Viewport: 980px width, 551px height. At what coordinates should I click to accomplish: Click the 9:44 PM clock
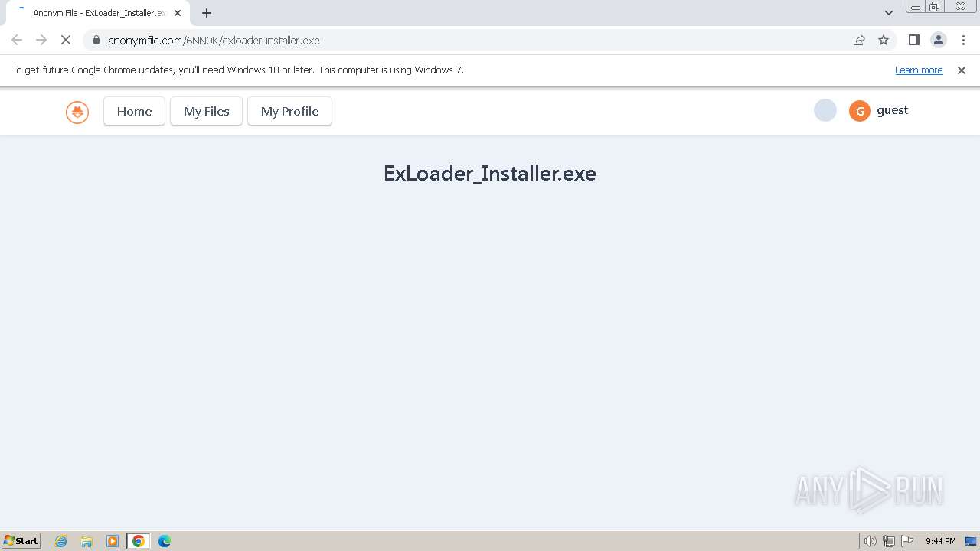coord(940,541)
